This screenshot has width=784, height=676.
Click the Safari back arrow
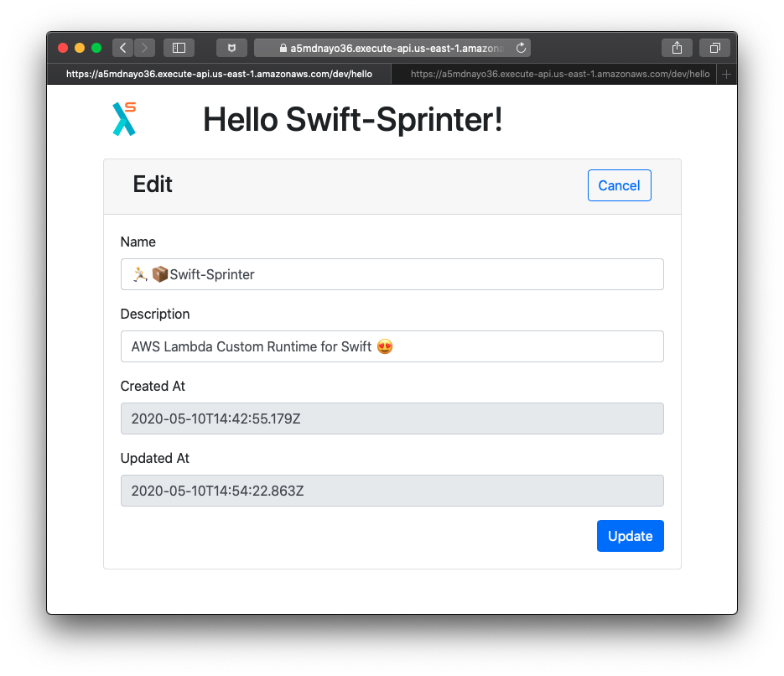[x=123, y=48]
